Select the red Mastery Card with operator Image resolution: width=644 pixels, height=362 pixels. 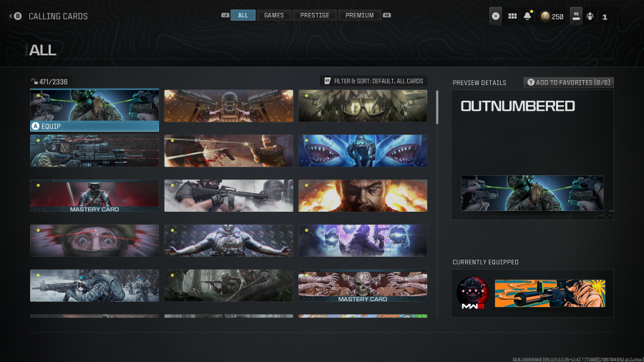click(x=94, y=196)
